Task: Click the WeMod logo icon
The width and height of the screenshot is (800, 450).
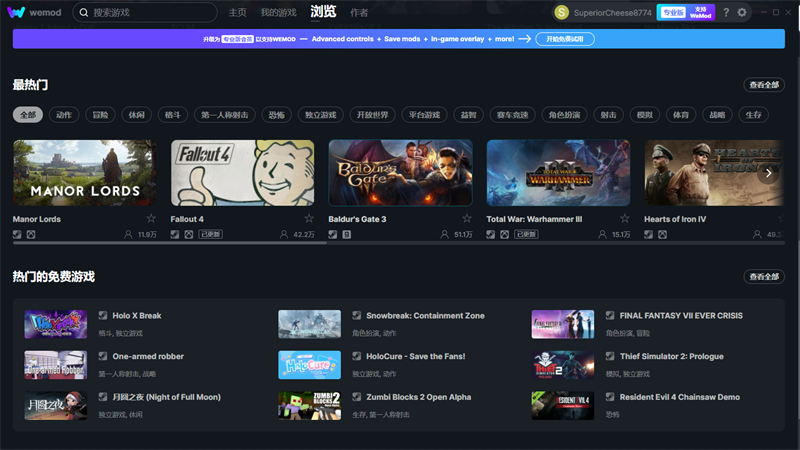Action: click(x=16, y=12)
